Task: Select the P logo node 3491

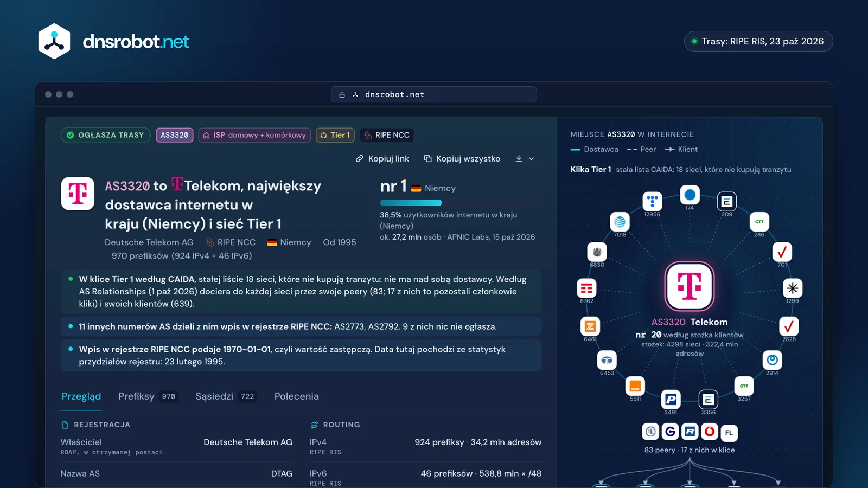Action: point(671,400)
